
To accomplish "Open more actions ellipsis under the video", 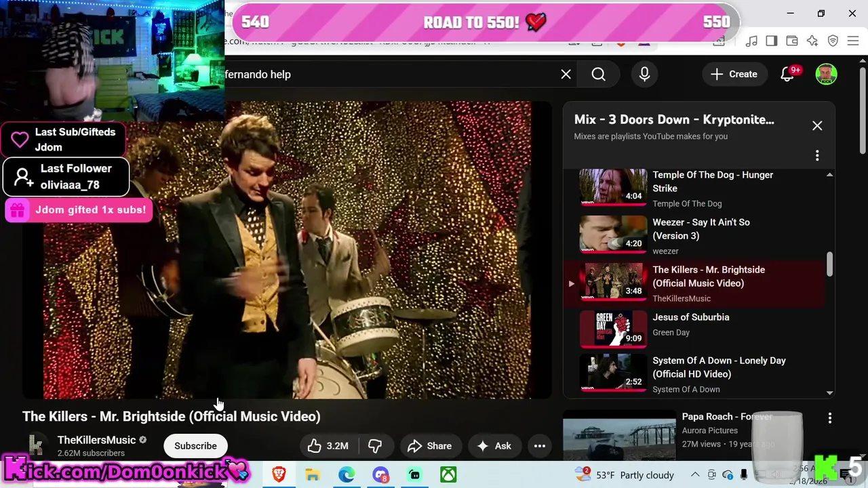I will coord(540,446).
